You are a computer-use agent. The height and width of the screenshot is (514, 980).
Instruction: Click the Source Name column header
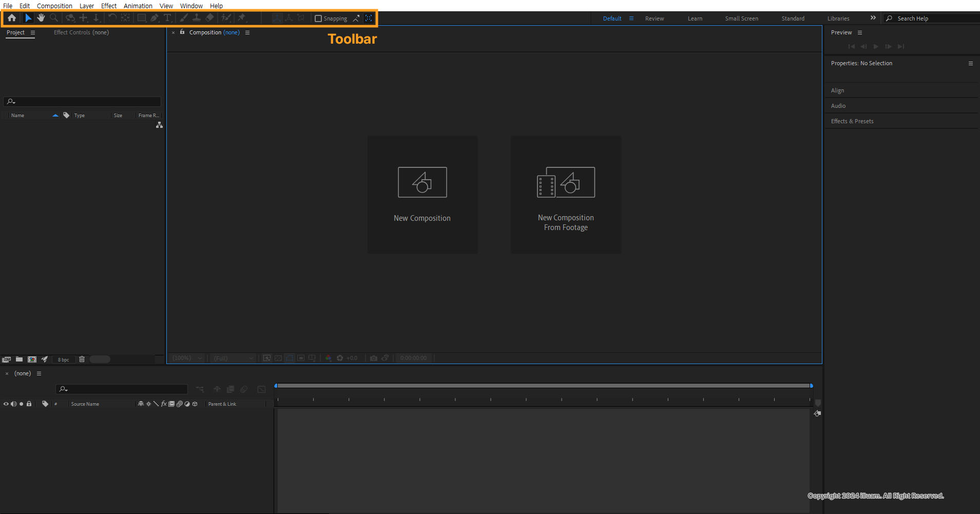(85, 404)
